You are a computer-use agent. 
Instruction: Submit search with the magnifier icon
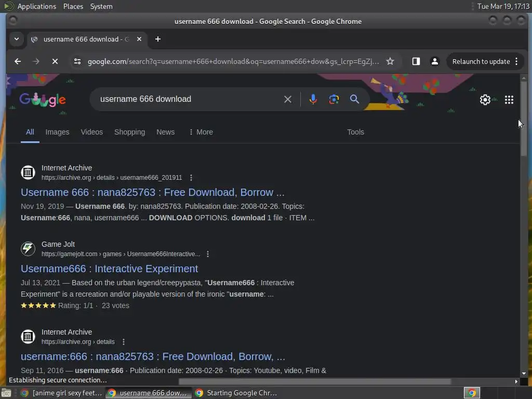[x=354, y=99]
